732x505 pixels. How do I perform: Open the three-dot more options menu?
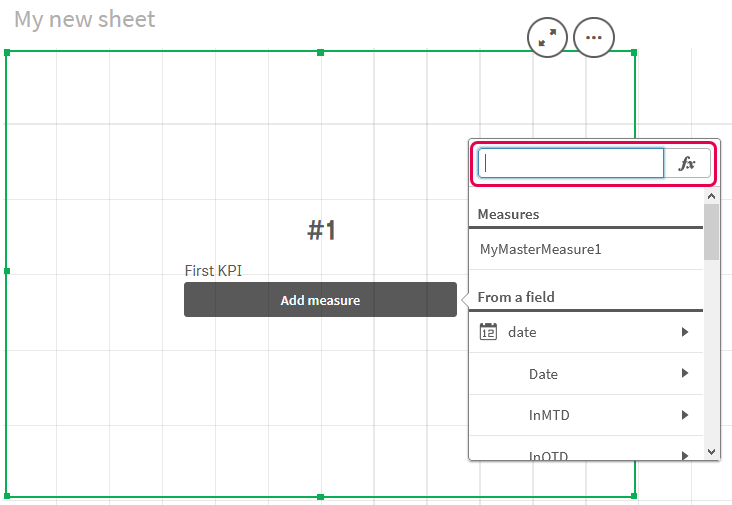pos(594,38)
